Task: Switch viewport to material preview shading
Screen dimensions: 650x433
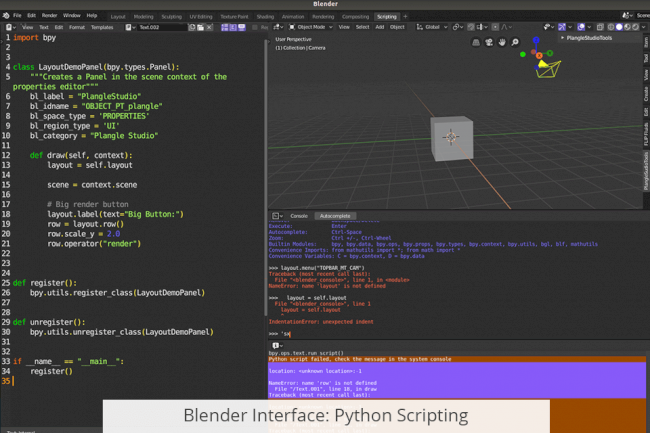Action: point(628,27)
